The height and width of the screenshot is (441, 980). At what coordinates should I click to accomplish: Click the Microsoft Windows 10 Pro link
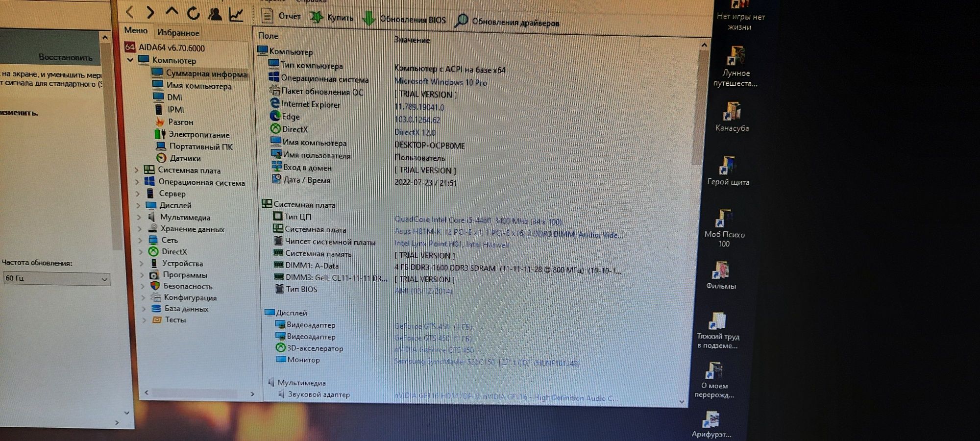[x=441, y=82]
